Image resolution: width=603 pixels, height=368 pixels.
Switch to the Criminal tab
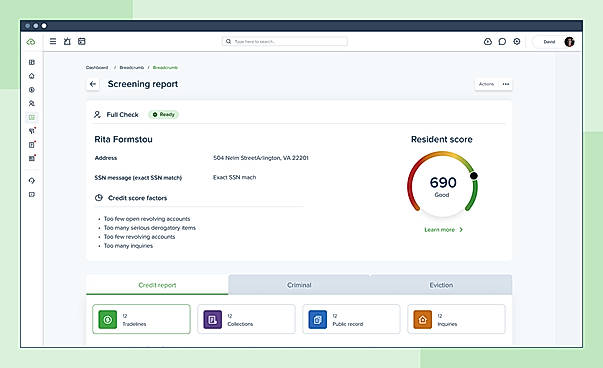click(x=299, y=285)
